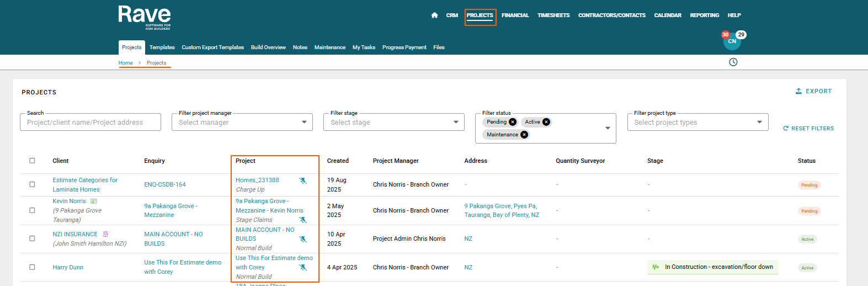Click contact card icon beside Kevin Norris
This screenshot has height=286, width=868.
(94, 201)
